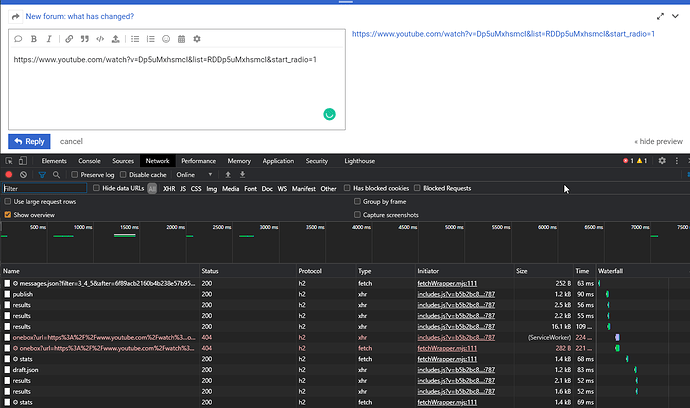Enable Use large request rows

pyautogui.click(x=7, y=202)
